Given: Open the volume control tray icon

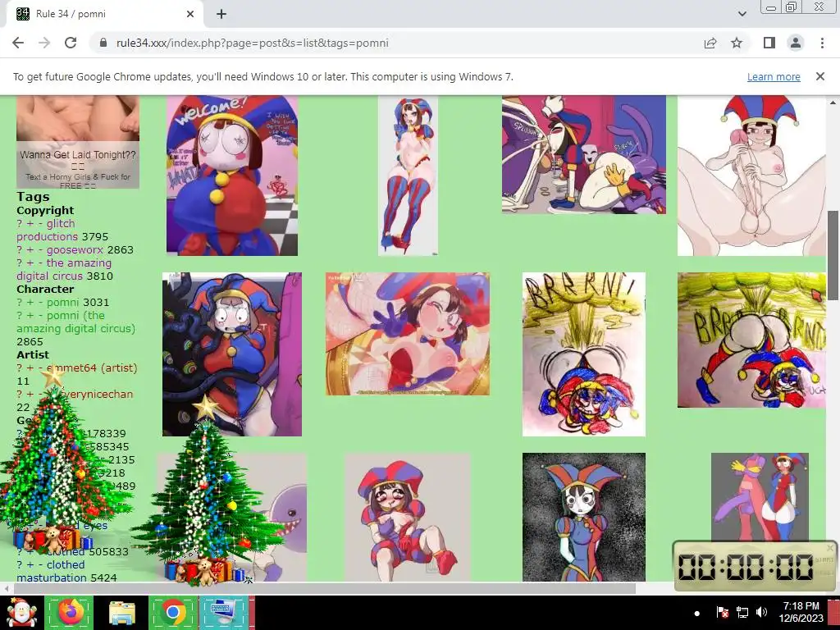Looking at the screenshot, I should [x=762, y=612].
